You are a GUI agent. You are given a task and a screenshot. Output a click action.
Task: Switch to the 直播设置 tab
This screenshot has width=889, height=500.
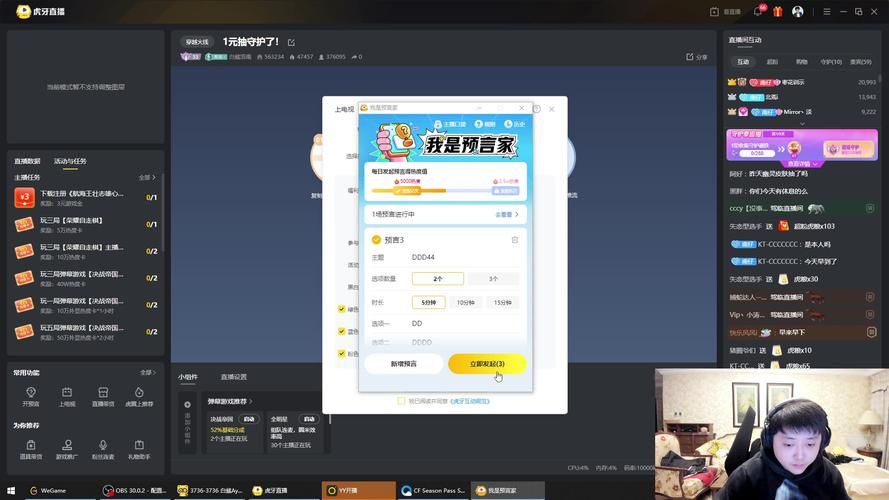click(233, 377)
